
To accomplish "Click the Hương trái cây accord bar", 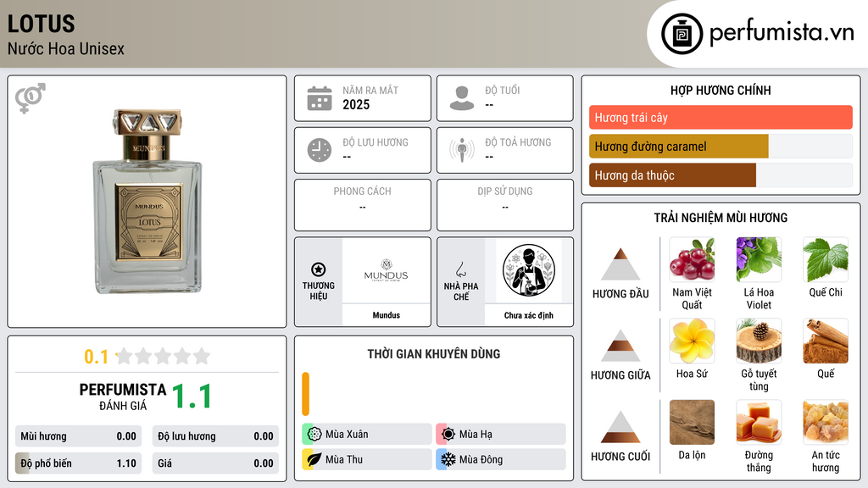I will (721, 117).
